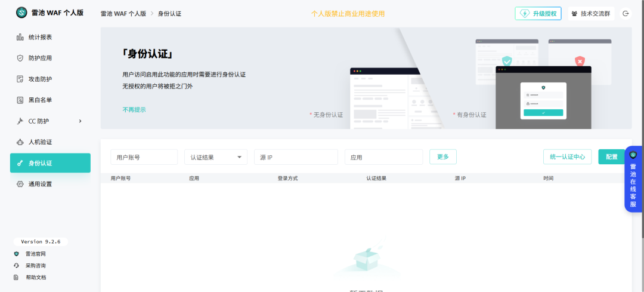Click the 认证结果 column header
Viewport: 644px width, 292px height.
(376, 179)
